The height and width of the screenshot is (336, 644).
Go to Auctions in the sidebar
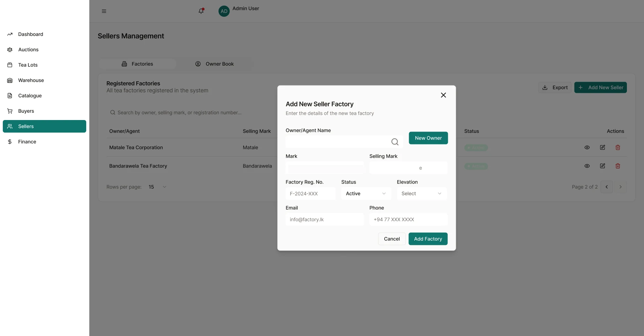44,50
